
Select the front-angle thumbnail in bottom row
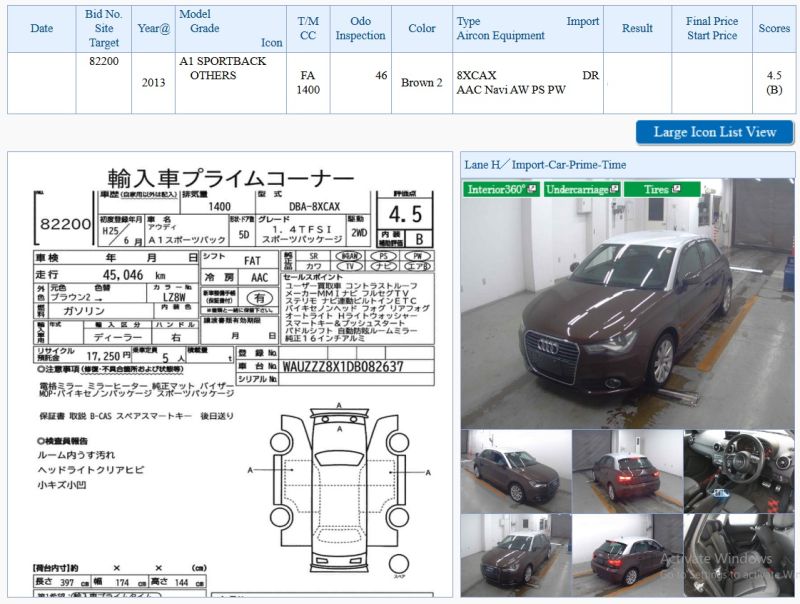(x=516, y=555)
